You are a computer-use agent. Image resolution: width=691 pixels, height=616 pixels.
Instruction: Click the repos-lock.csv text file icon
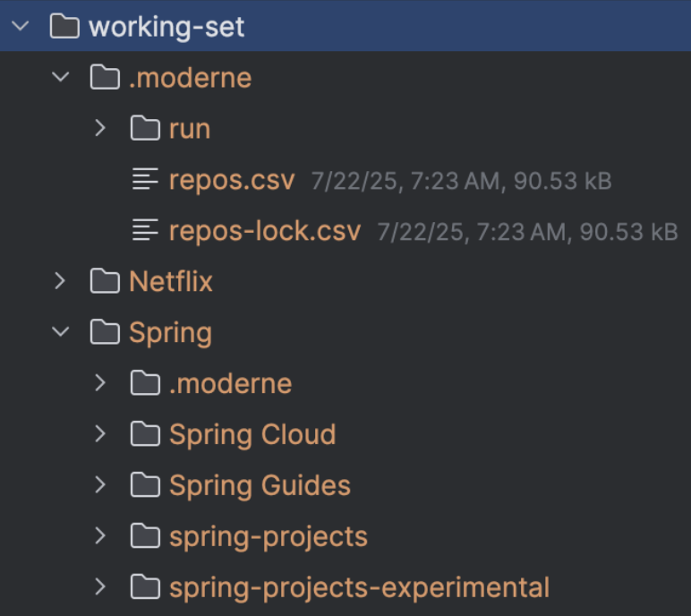tap(145, 230)
